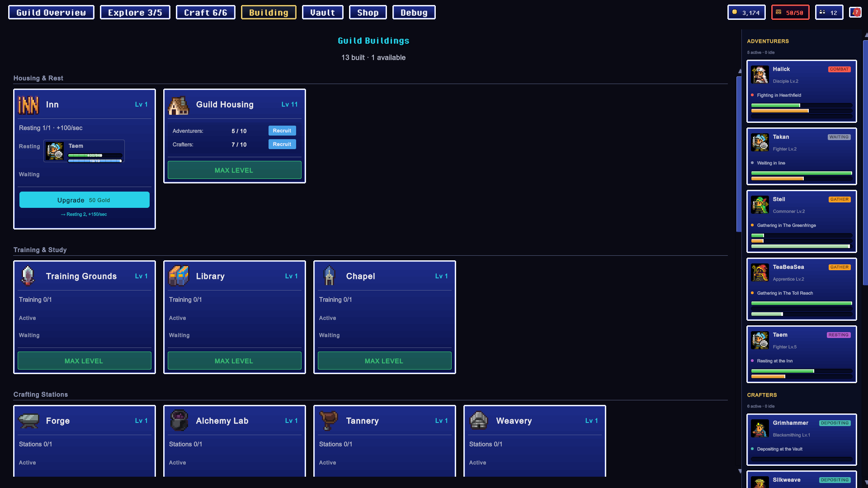Select the Building tab
Viewport: 868px width, 488px height.
pyautogui.click(x=269, y=13)
